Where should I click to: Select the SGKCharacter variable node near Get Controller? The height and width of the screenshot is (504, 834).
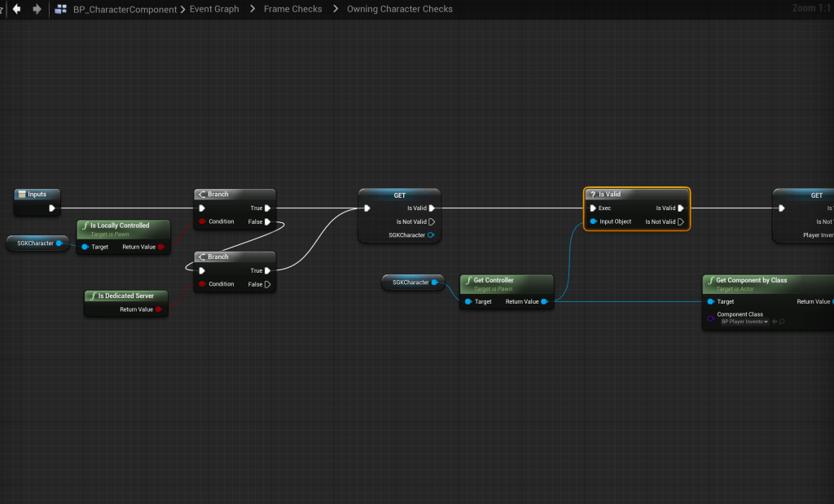click(410, 283)
